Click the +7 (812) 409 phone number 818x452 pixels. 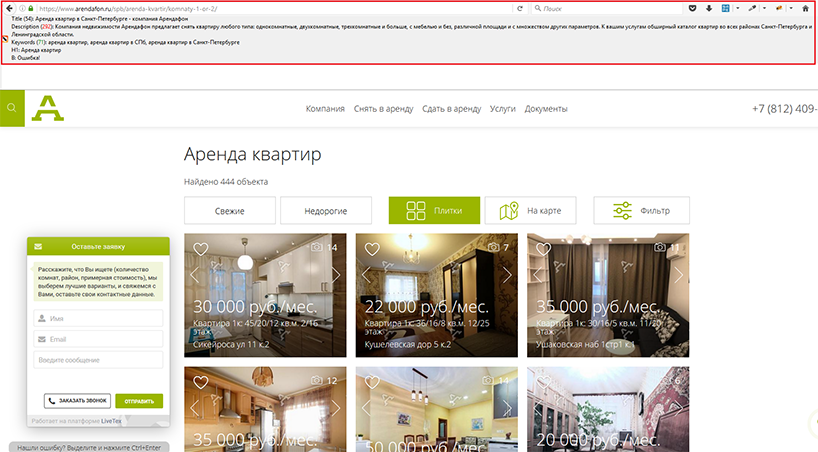tap(785, 109)
